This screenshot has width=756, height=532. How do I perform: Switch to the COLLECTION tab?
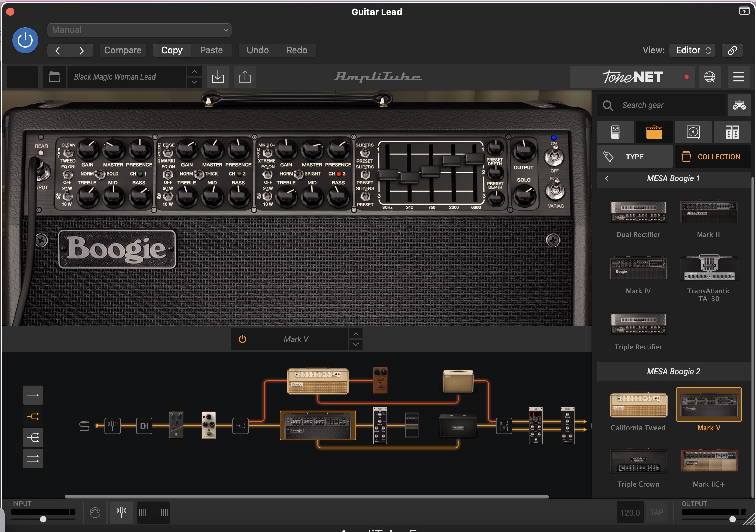(x=713, y=157)
